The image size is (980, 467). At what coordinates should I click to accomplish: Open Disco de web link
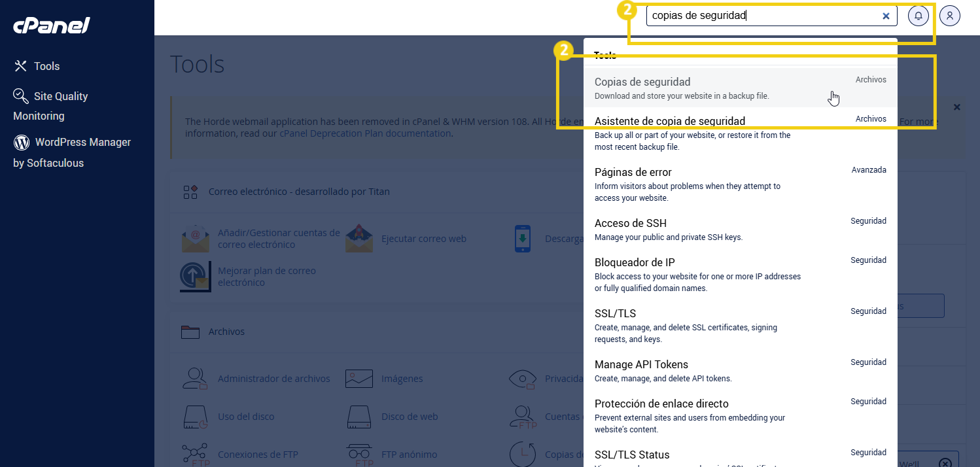[410, 417]
